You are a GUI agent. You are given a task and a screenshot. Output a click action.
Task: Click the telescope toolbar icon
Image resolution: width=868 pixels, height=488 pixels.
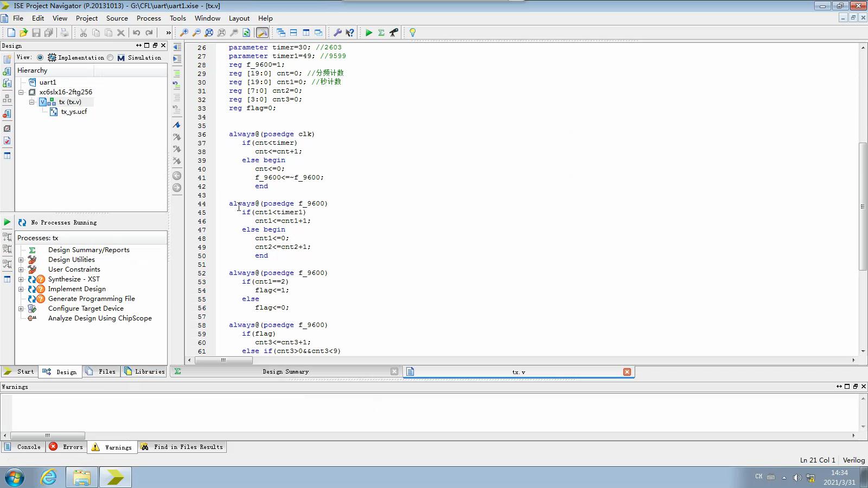pyautogui.click(x=394, y=33)
